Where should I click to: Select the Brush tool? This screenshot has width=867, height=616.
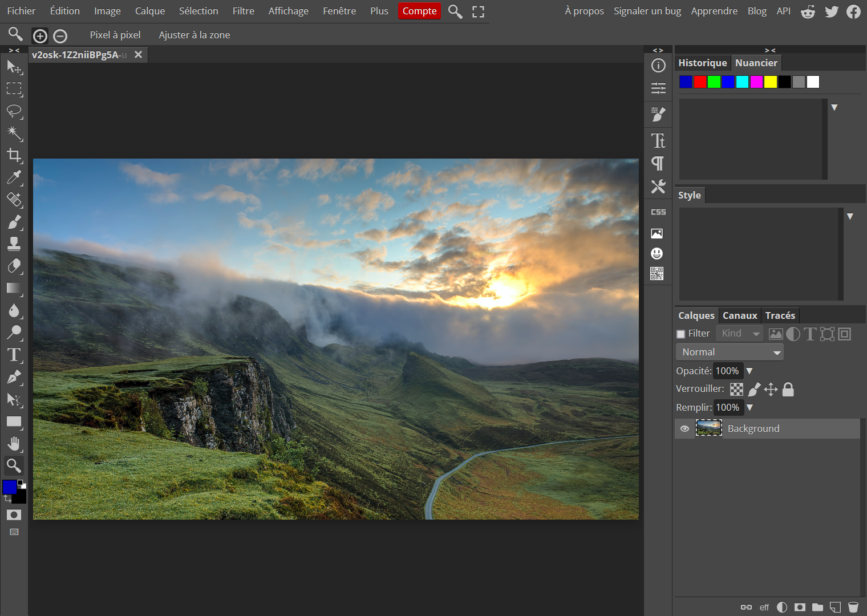pos(14,222)
